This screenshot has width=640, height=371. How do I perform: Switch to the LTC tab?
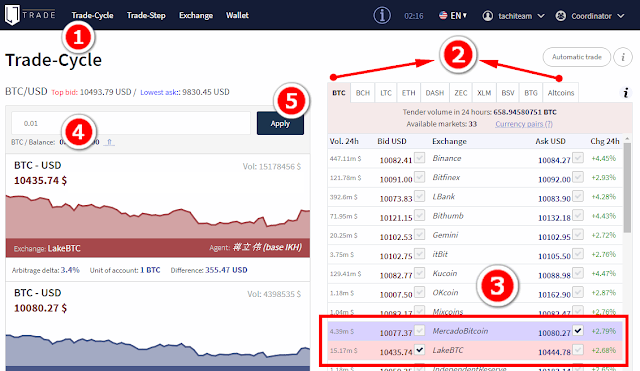386,93
